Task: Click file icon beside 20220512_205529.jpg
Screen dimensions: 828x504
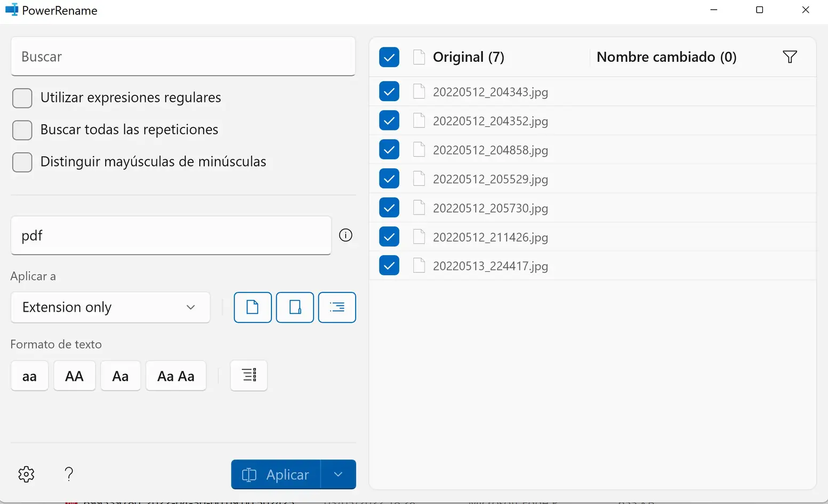Action: [x=419, y=178]
